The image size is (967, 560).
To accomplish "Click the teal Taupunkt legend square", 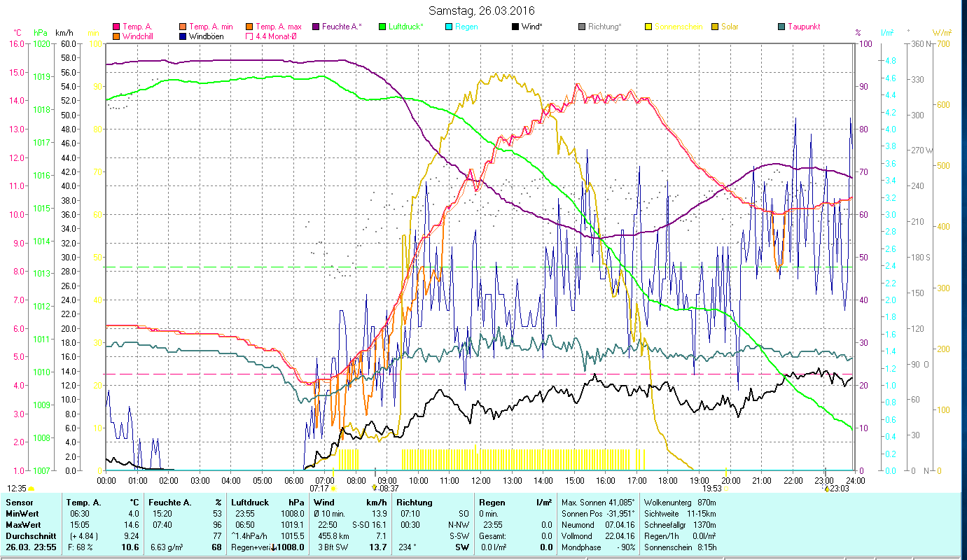I will 781,27.
